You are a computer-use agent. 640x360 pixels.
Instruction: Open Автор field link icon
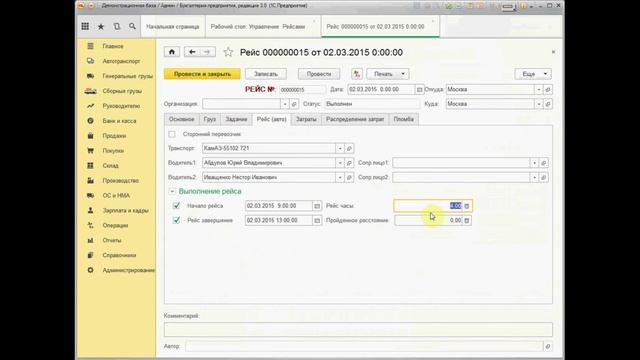548,346
